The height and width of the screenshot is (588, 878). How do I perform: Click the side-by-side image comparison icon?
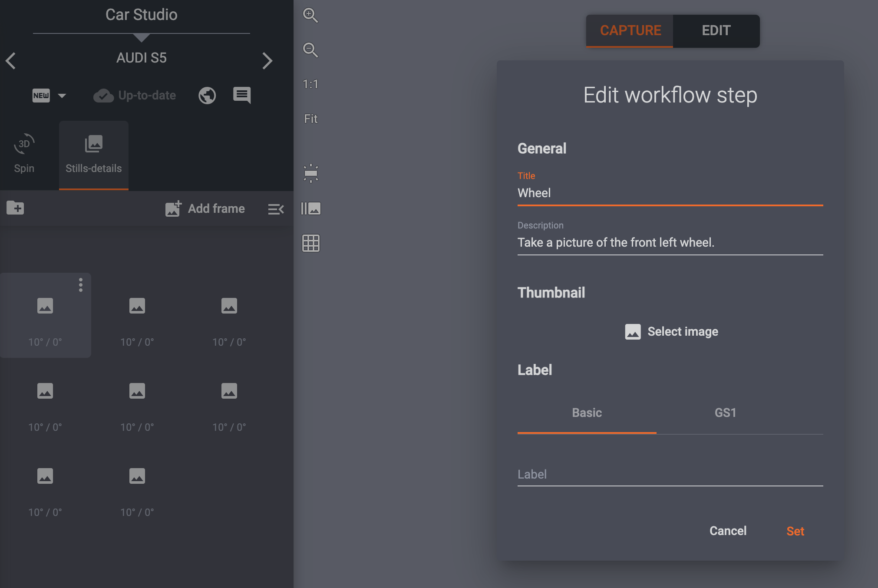click(x=310, y=208)
